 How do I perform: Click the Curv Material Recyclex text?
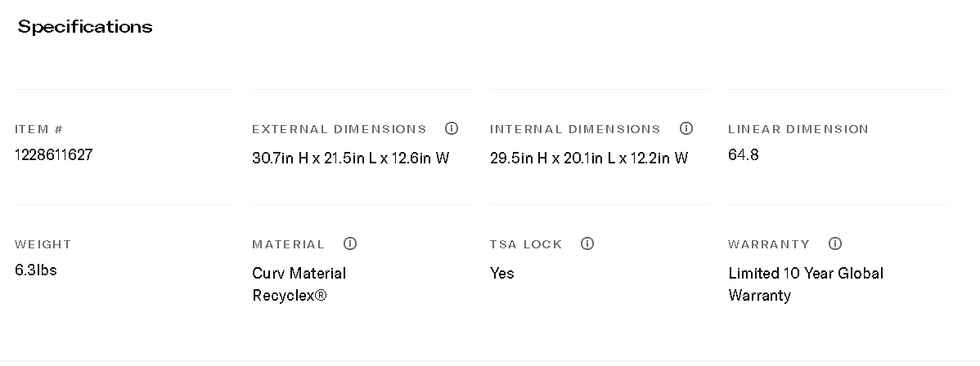coord(299,283)
